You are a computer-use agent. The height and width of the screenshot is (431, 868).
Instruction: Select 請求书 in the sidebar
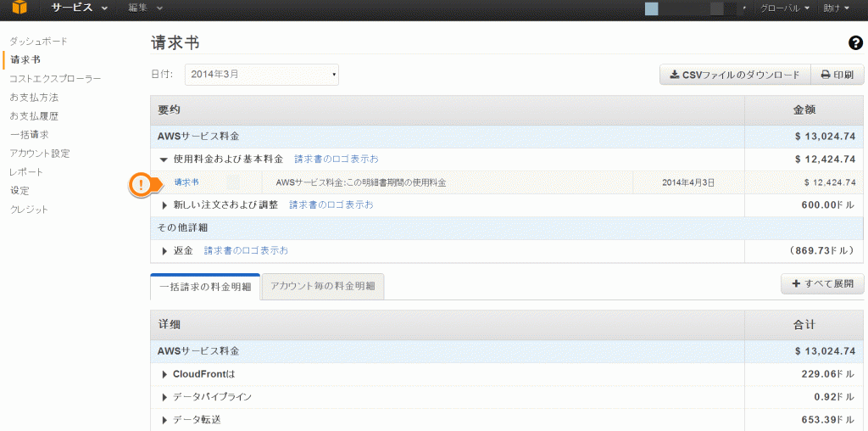click(25, 60)
